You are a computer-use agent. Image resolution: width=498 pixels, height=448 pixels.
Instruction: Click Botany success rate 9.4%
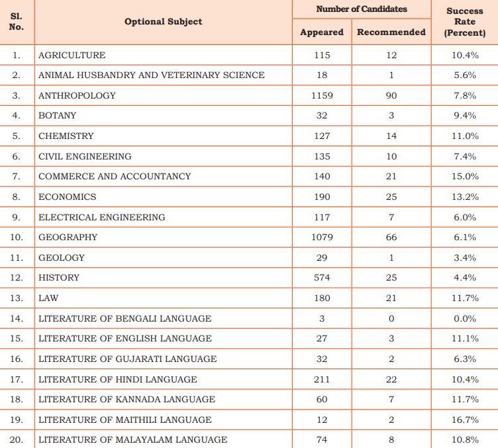coord(465,115)
